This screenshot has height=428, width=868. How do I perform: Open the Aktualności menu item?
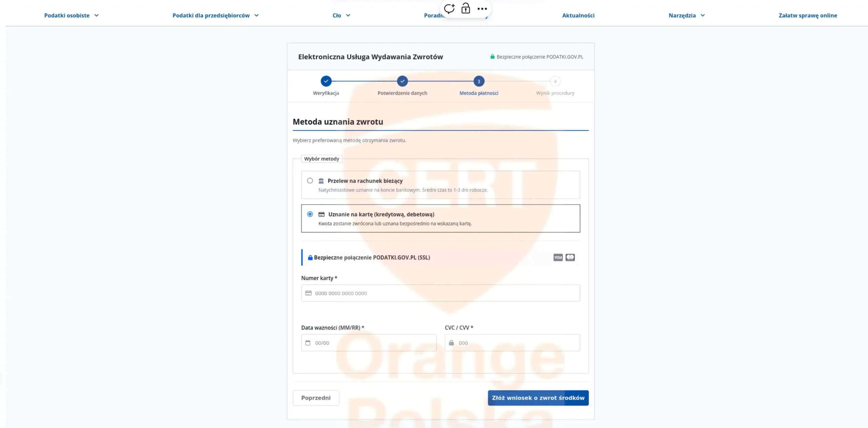pyautogui.click(x=578, y=15)
